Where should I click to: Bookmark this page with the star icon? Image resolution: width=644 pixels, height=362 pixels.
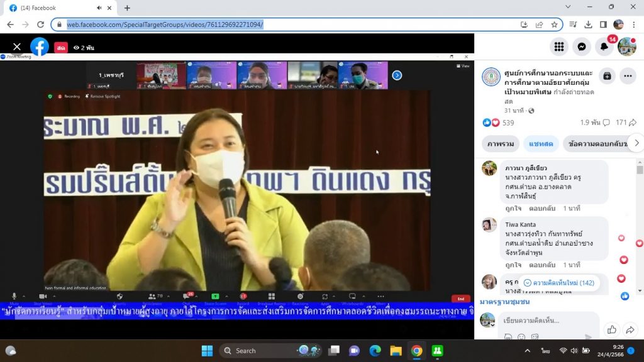point(554,25)
